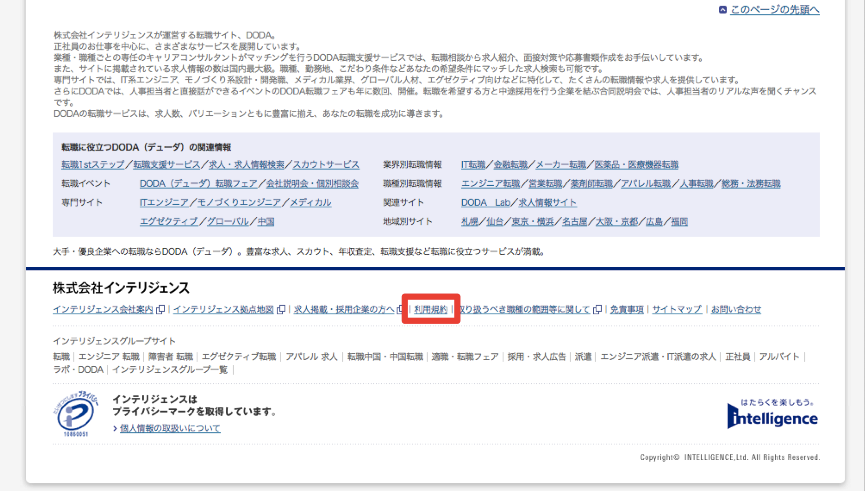Select the ITエンジニア specialty site link
The image size is (865, 491).
[x=164, y=202]
